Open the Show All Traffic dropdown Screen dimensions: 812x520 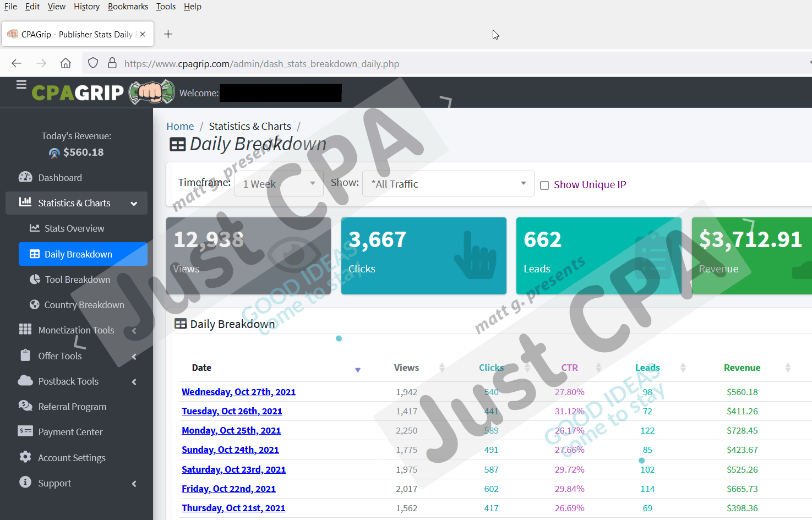point(448,184)
